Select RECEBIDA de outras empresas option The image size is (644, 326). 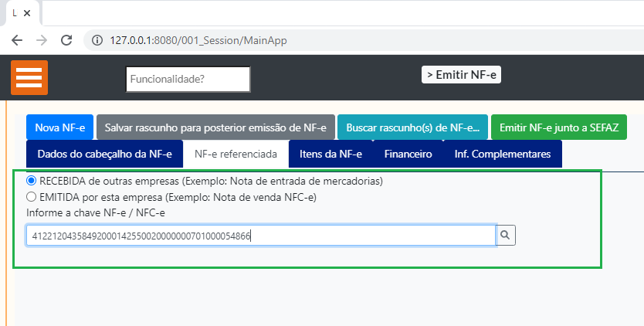pyautogui.click(x=32, y=181)
